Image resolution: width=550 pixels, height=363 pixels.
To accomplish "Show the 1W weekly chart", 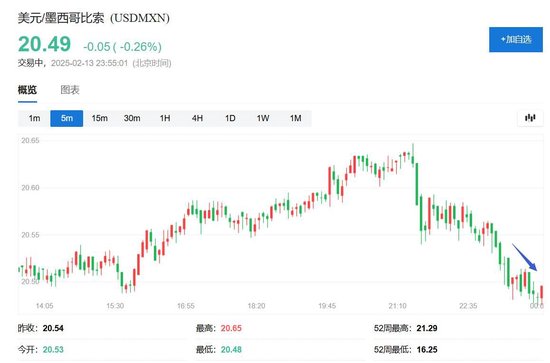I will [263, 118].
